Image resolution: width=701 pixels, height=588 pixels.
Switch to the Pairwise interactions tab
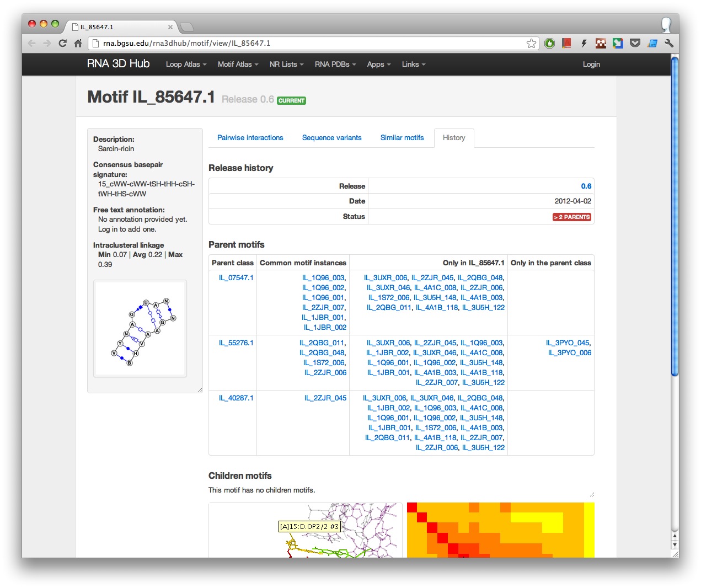click(250, 138)
